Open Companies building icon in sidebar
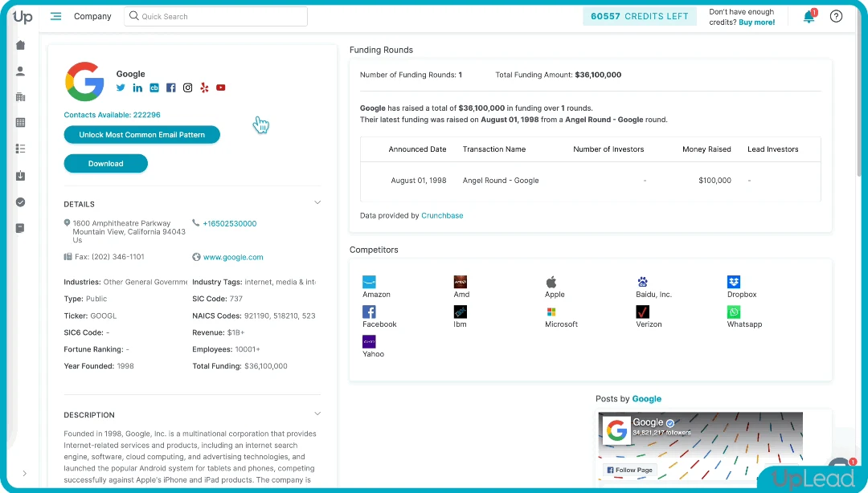868x493 pixels. click(x=20, y=97)
